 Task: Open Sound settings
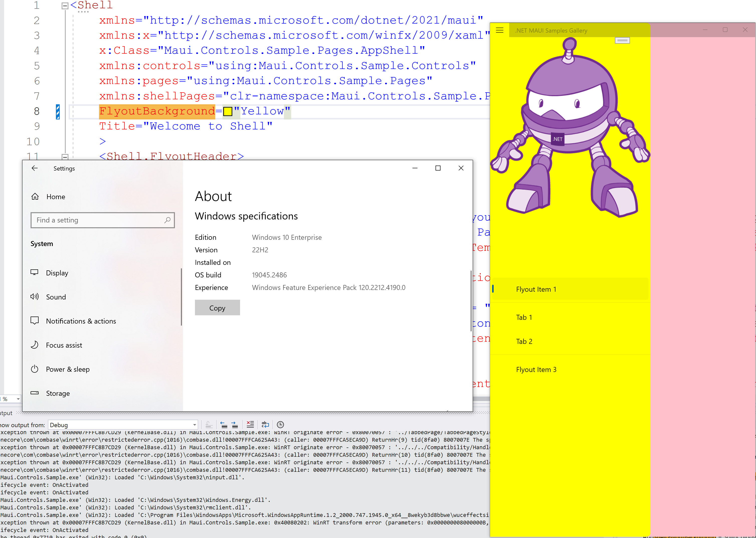coord(56,297)
